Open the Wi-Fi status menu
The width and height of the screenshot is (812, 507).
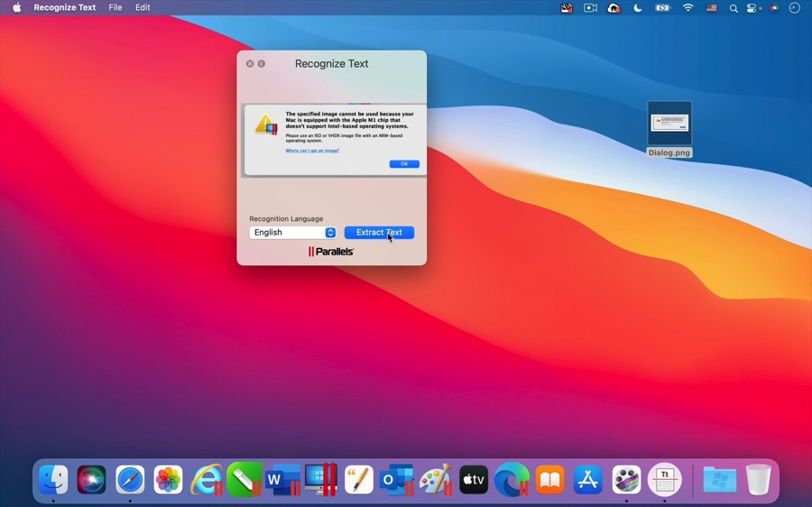coord(687,8)
